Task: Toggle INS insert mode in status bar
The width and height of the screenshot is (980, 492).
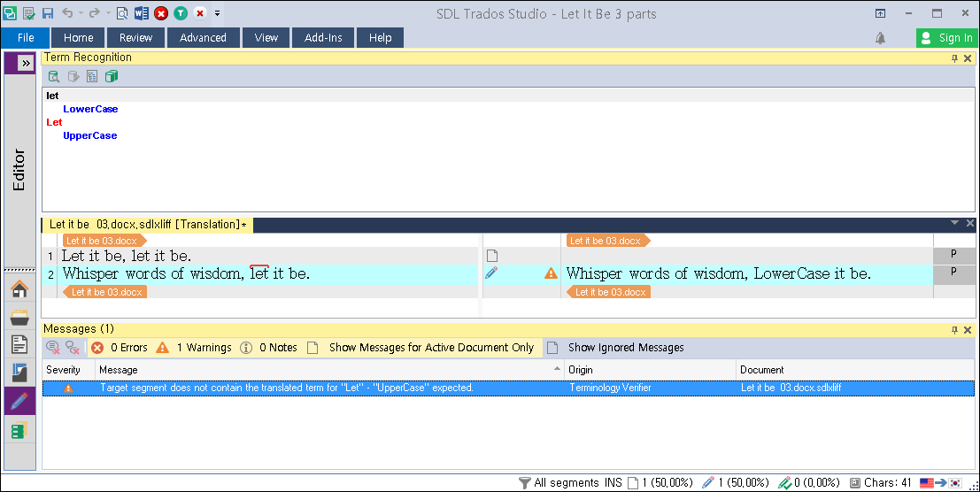Action: [x=613, y=482]
